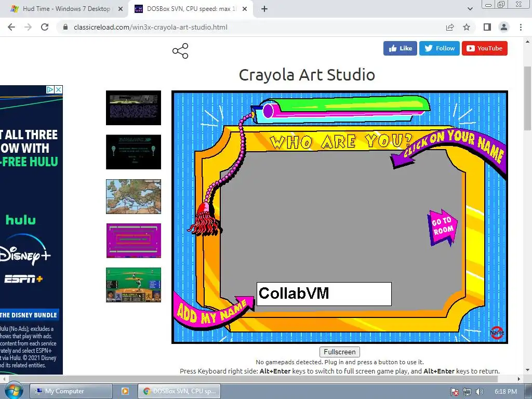Open a new browser tab
532x399 pixels.
(x=264, y=9)
